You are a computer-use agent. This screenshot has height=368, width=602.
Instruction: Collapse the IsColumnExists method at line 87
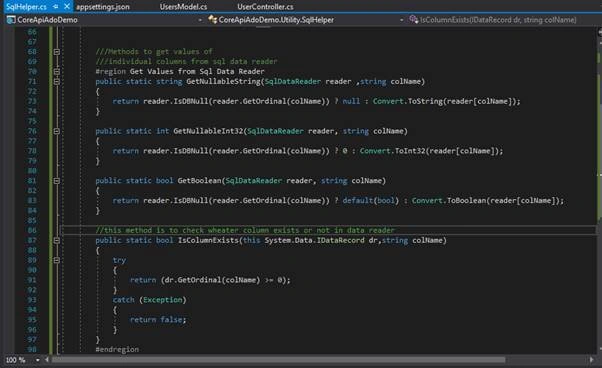point(56,240)
